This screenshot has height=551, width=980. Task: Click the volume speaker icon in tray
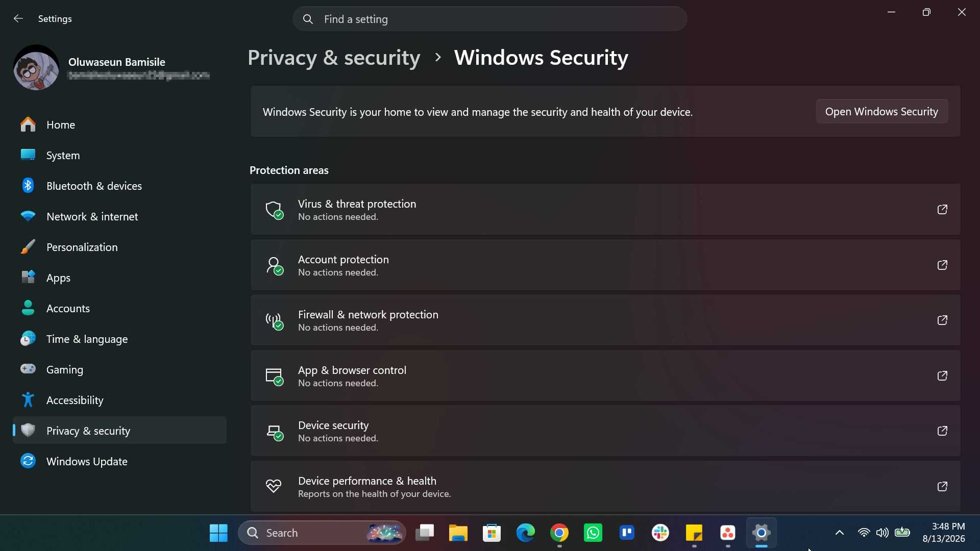pyautogui.click(x=882, y=533)
